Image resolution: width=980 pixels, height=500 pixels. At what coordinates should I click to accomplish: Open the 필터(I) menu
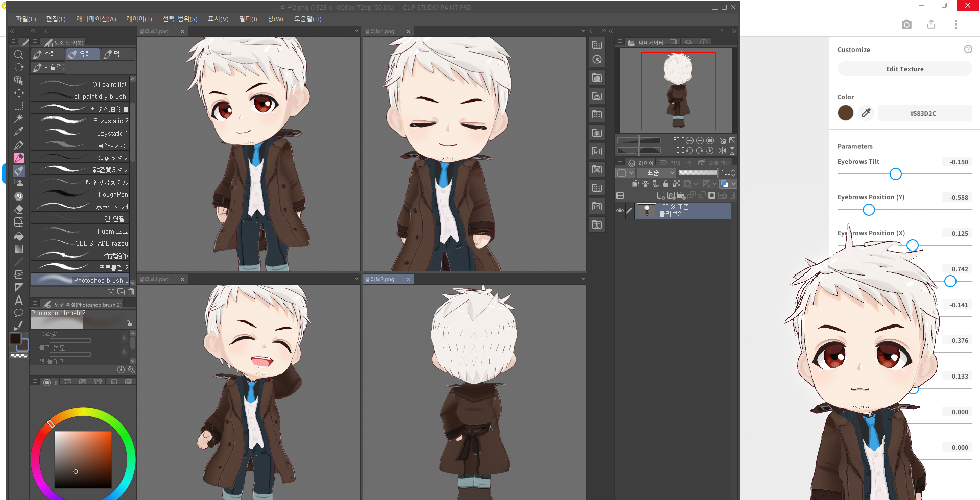[248, 19]
